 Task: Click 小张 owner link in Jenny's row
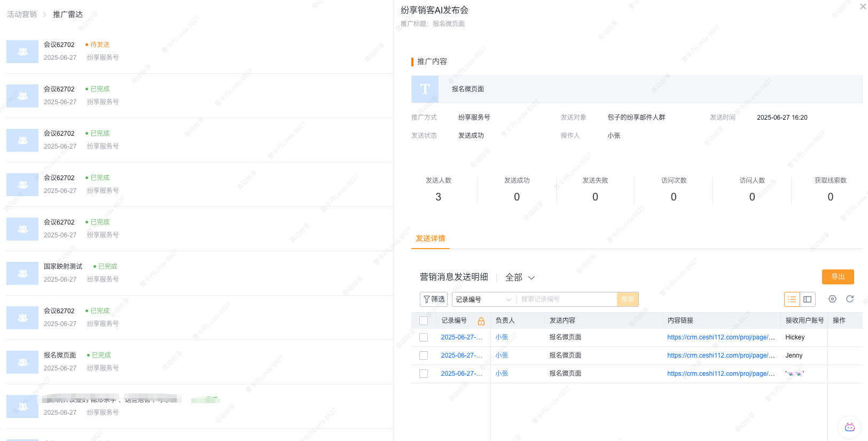[x=502, y=355]
